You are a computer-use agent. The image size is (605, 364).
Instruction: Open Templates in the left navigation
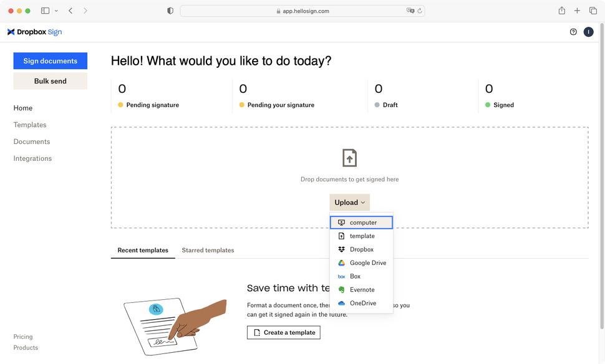[x=30, y=125]
